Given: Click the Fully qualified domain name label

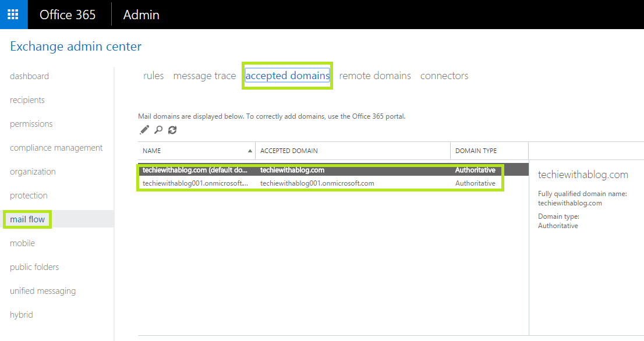Looking at the screenshot, I should (x=582, y=194).
